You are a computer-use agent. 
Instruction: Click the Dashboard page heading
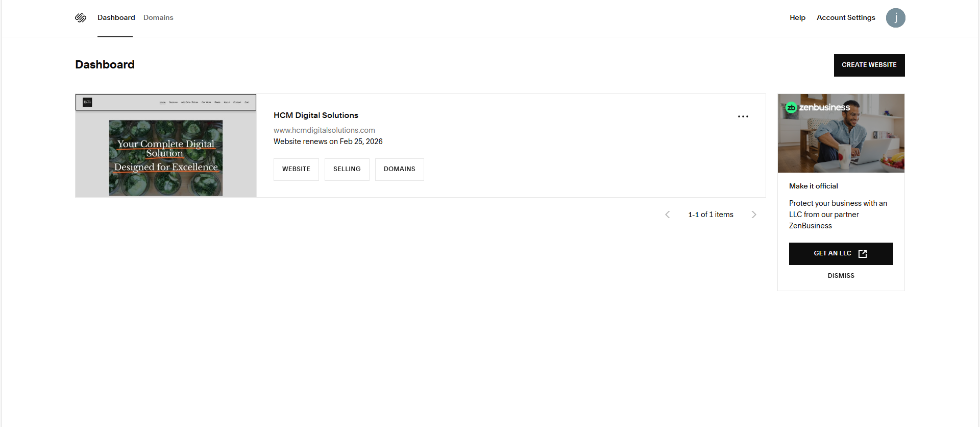pyautogui.click(x=105, y=65)
